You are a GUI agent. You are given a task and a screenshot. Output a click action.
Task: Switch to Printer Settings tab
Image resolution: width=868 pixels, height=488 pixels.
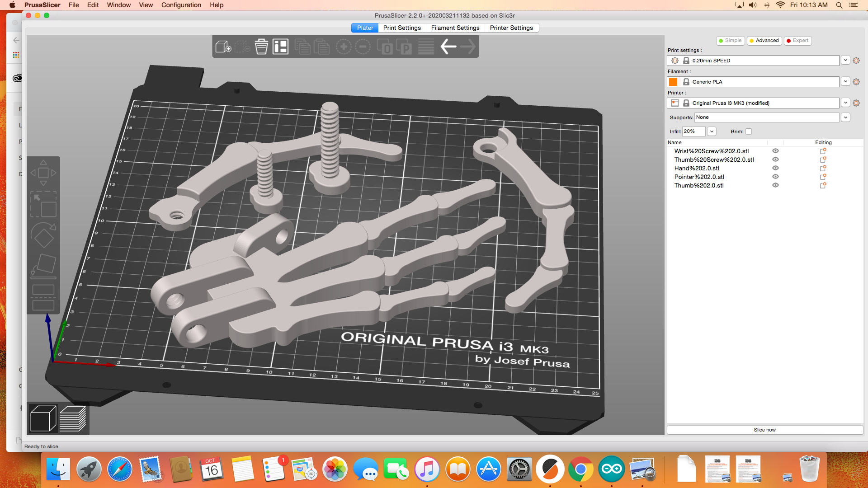511,28
